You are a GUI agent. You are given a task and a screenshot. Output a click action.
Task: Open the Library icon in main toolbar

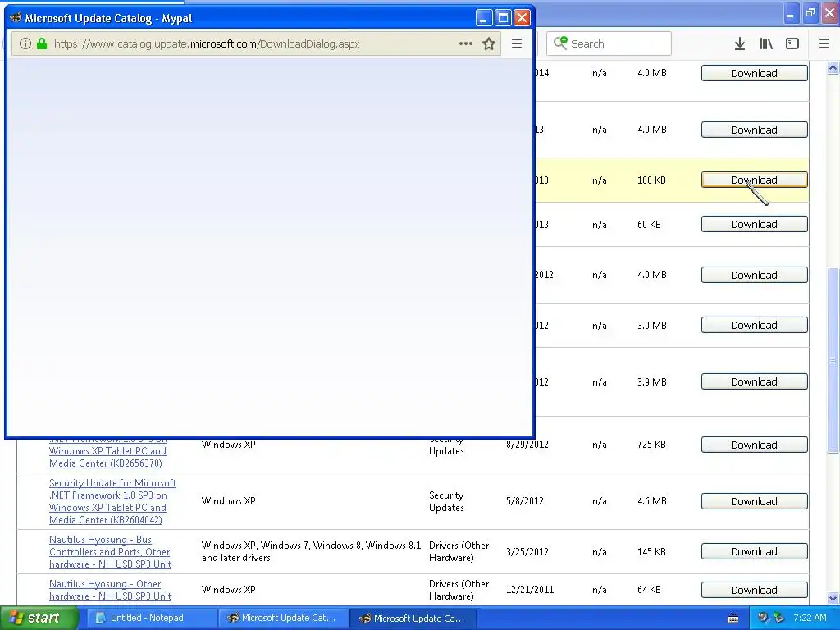click(766, 44)
